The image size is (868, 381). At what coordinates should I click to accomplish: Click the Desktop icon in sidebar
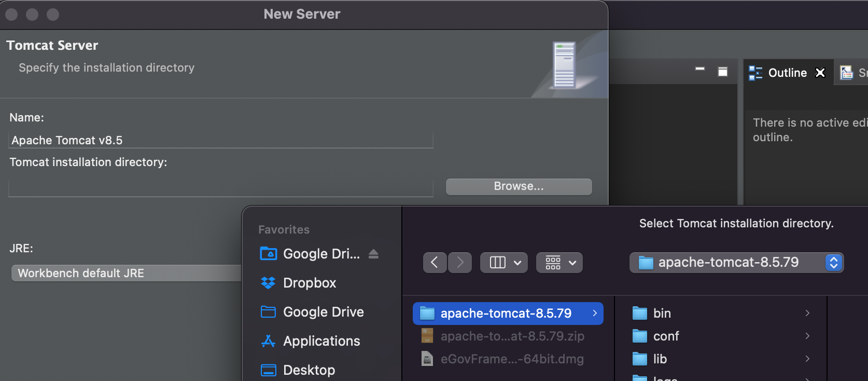pyautogui.click(x=268, y=370)
